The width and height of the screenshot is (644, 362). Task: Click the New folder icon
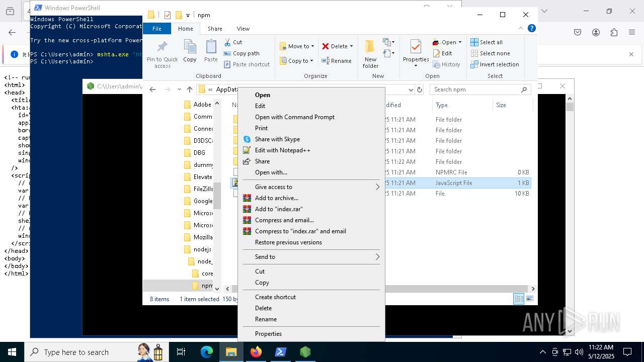[x=370, y=54]
